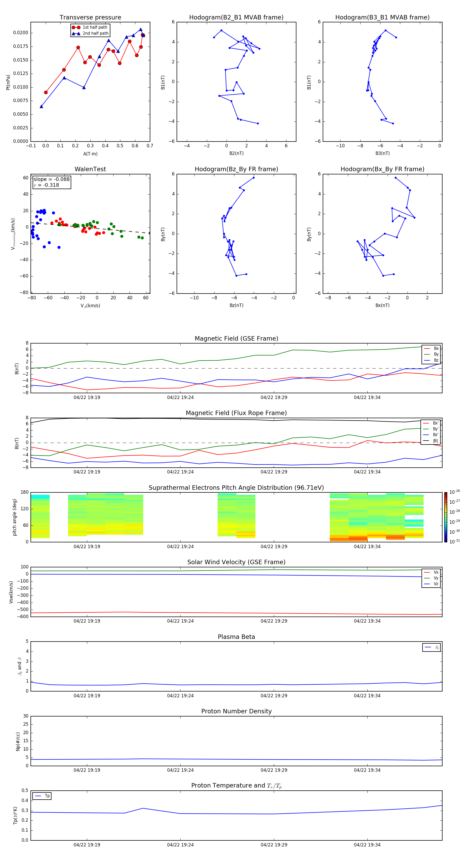Click the '−600' tick on Vsw axis
Viewport: 473px width, 868px height.
coord(23,617)
